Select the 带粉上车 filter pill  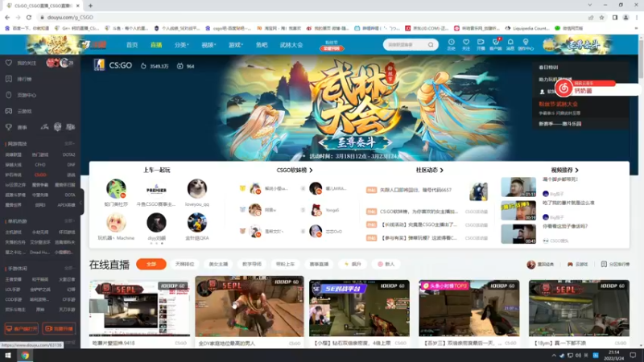286,264
